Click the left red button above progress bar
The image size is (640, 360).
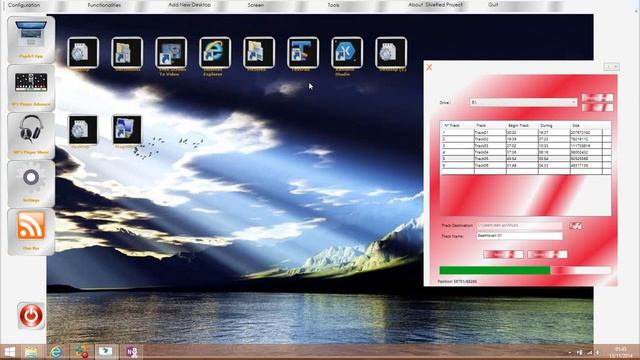503,254
